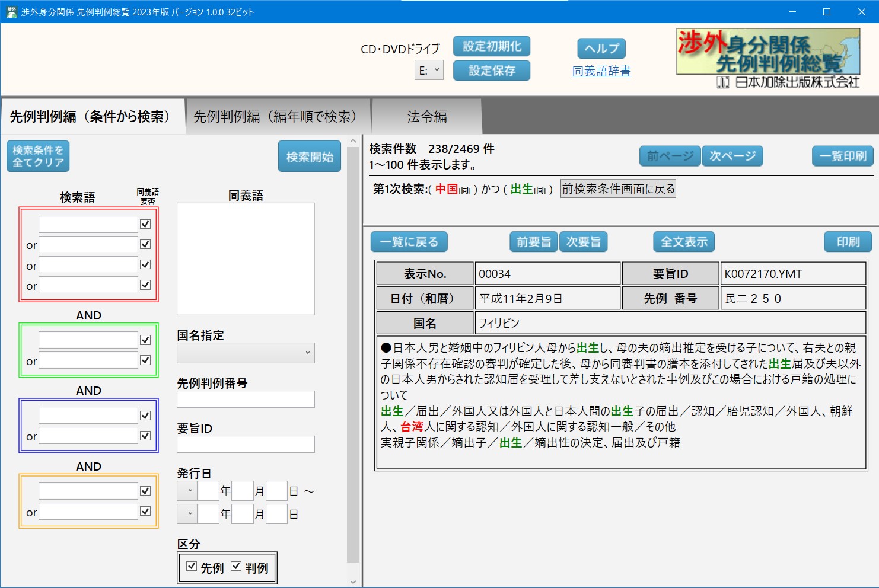Screen dimensions: 879x588
Task: Click 全文表示 to view full text
Action: coord(684,242)
